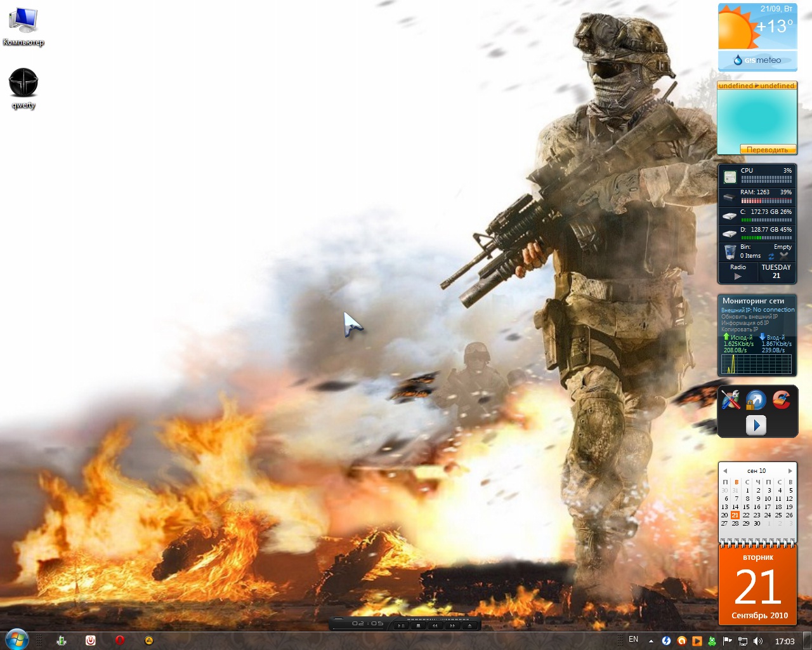Screen dimensions: 812x650
Task: Click the CPU chip icon in system monitor
Action: (730, 177)
